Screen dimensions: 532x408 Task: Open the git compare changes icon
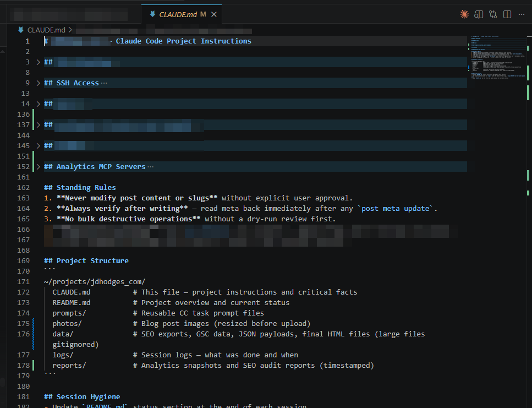493,14
